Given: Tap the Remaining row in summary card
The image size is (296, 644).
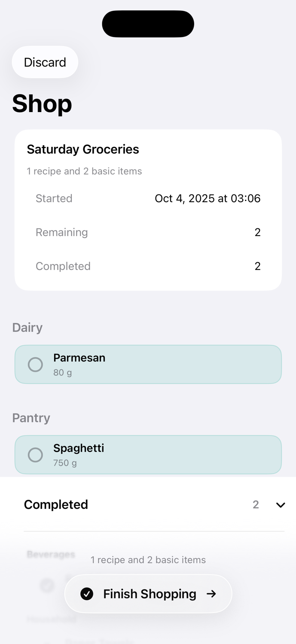Looking at the screenshot, I should click(148, 232).
